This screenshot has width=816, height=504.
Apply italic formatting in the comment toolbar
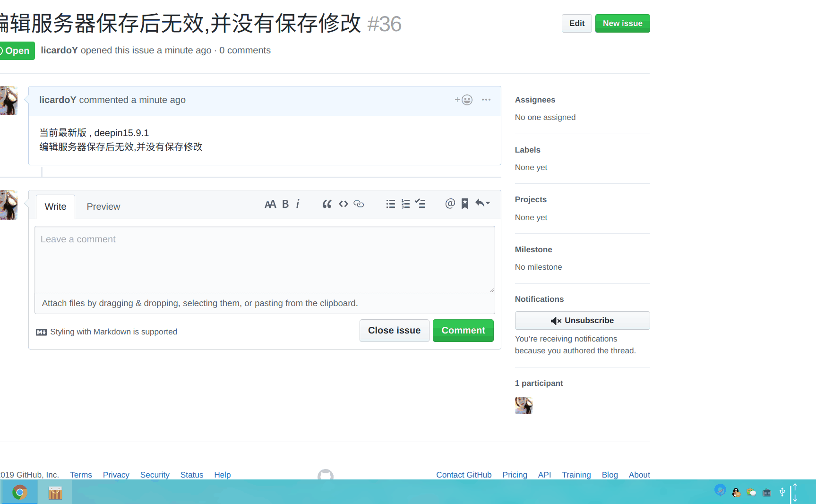click(x=298, y=204)
